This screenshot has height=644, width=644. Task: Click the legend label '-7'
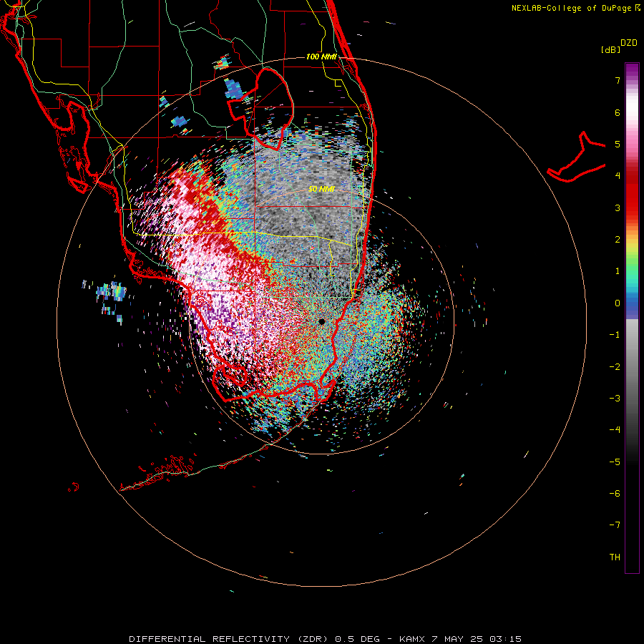pos(615,525)
